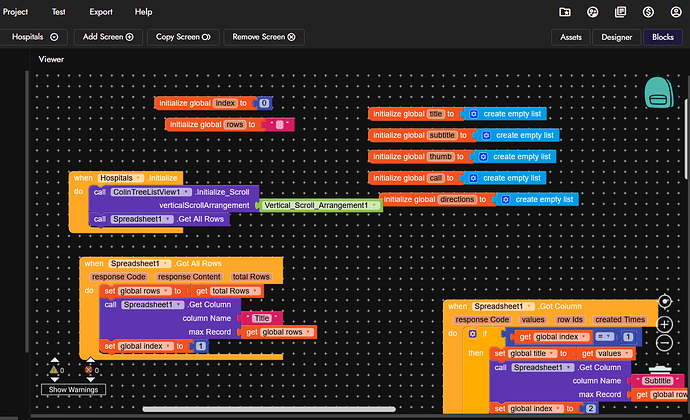Open the Test menu
Screen dimensions: 690x420
pos(59,12)
